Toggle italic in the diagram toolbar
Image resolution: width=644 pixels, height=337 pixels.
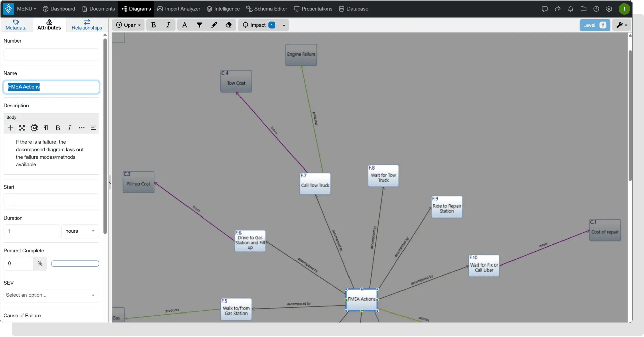168,25
